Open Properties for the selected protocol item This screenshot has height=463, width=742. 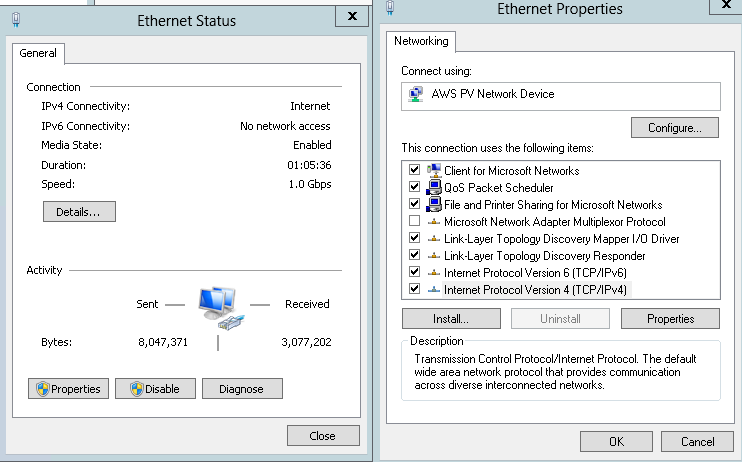670,319
